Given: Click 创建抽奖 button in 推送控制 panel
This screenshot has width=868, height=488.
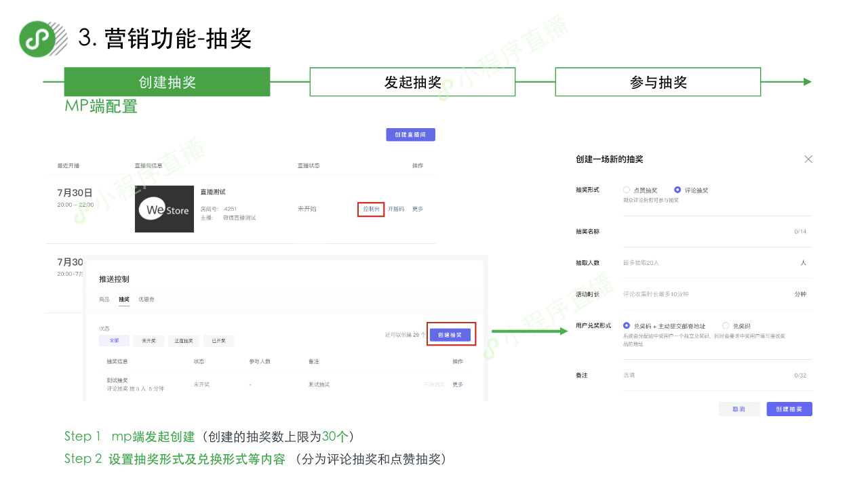Looking at the screenshot, I should tap(450, 335).
